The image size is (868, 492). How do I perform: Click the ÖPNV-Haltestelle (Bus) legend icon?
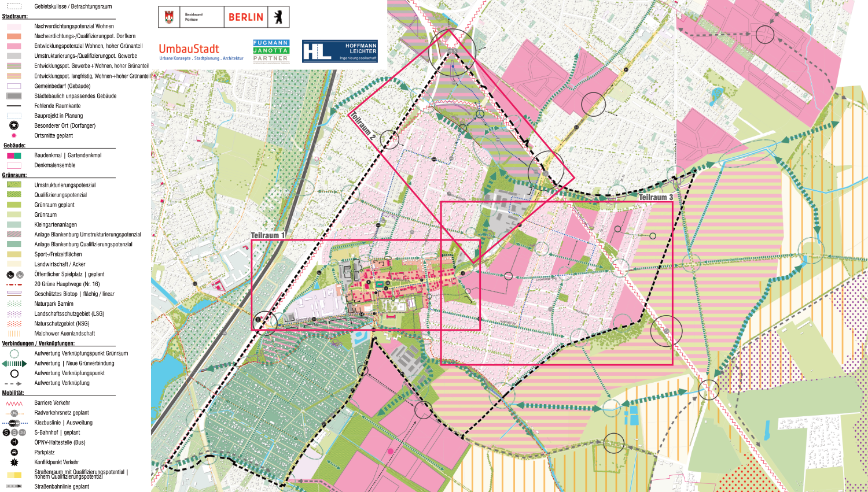pyautogui.click(x=14, y=442)
